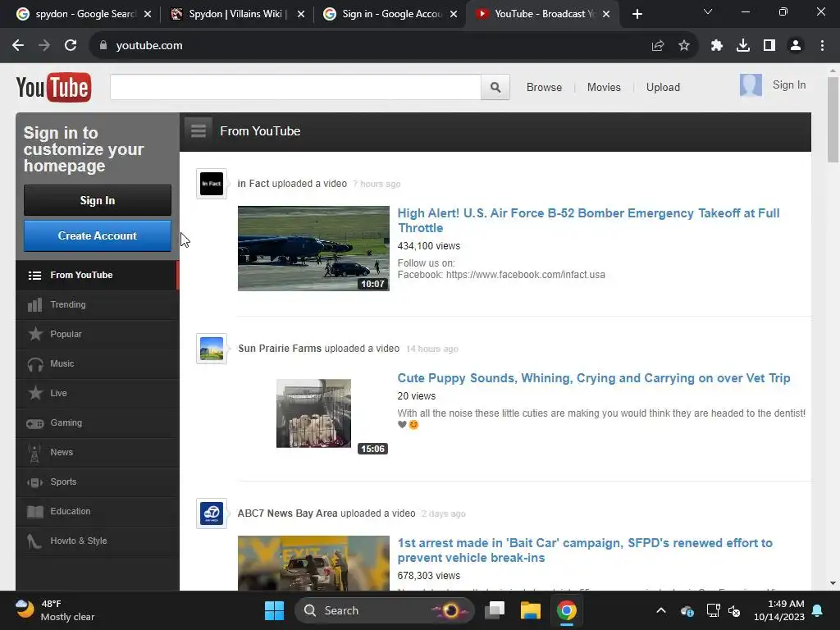
Task: Click the Sun Prairie Farms channel name
Action: (x=280, y=349)
